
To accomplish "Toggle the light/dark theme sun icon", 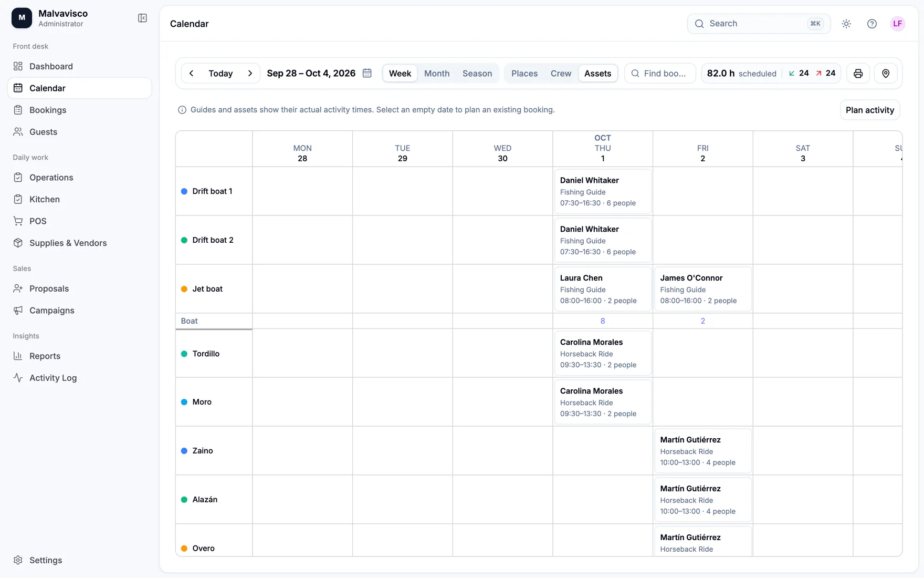I will (x=846, y=24).
